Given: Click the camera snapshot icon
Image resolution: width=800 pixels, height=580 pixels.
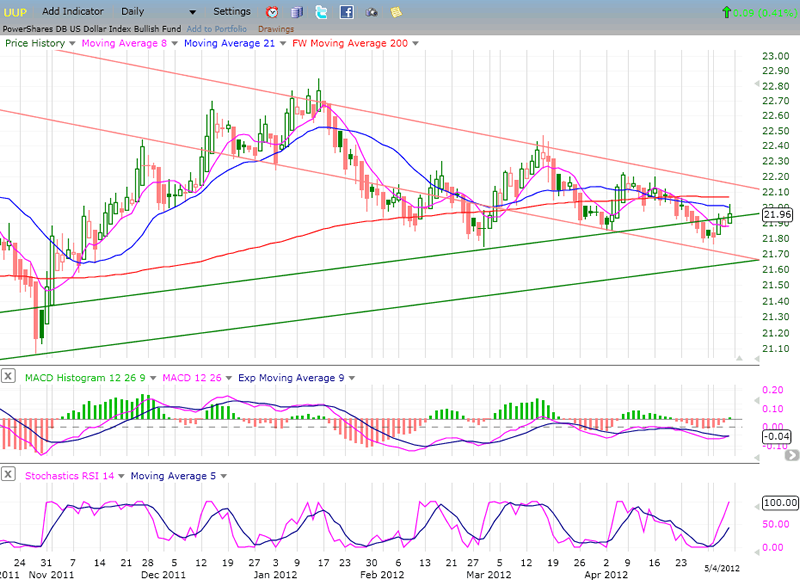Looking at the screenshot, I should 371,13.
